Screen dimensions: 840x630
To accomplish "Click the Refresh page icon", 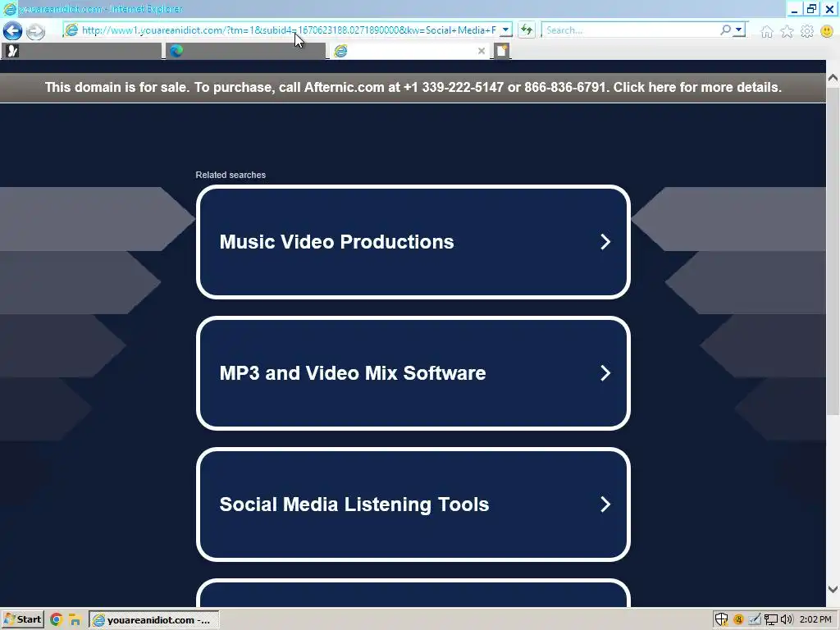I will (527, 30).
